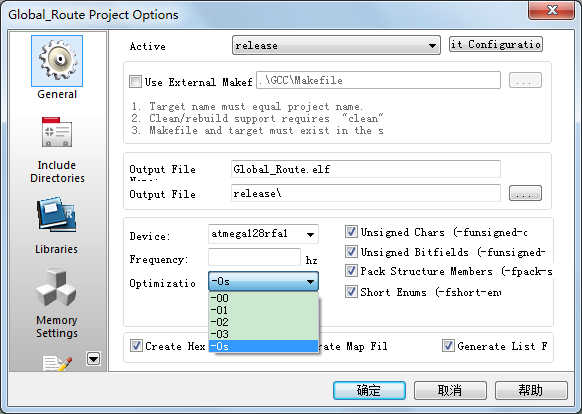This screenshot has width=582, height=414.
Task: Choose -O0 from the optimization list
Action: 263,298
